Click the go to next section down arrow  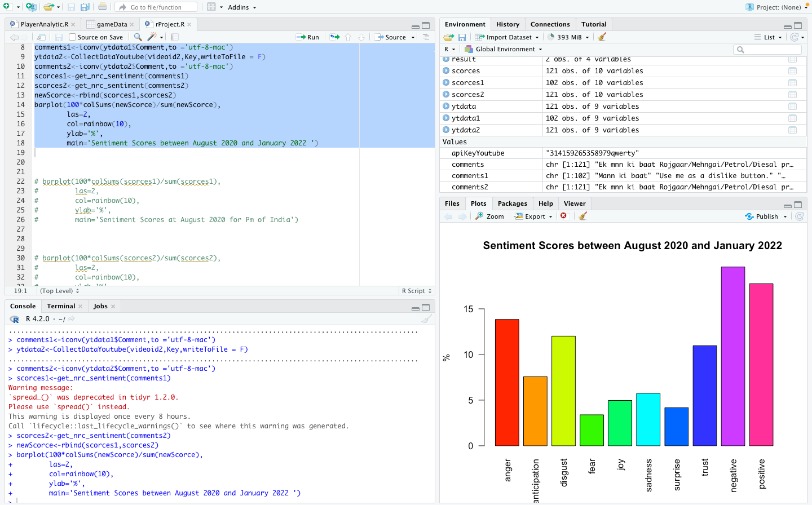(x=361, y=37)
